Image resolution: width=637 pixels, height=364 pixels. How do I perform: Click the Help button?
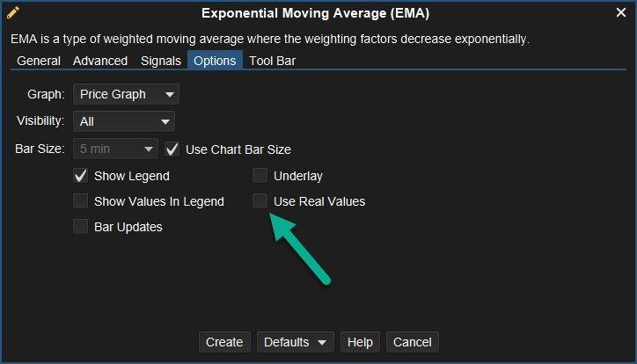(x=360, y=342)
